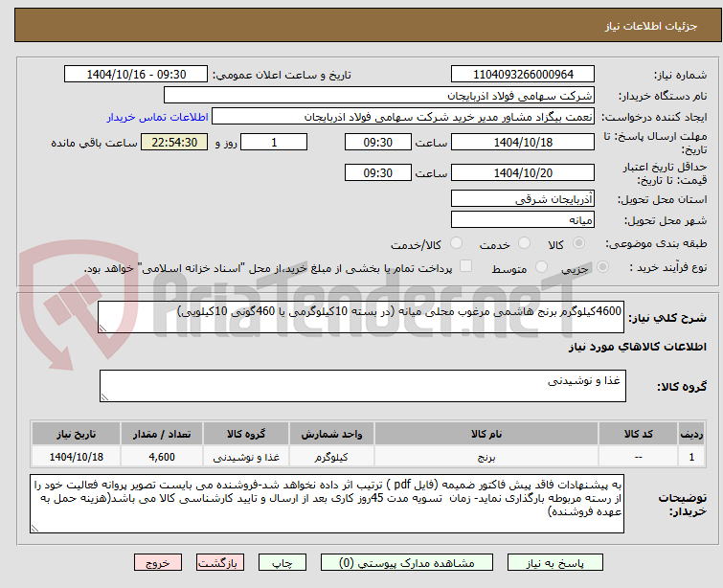Click the announcement date field 1404/10/16 - 09:30

tap(136, 75)
